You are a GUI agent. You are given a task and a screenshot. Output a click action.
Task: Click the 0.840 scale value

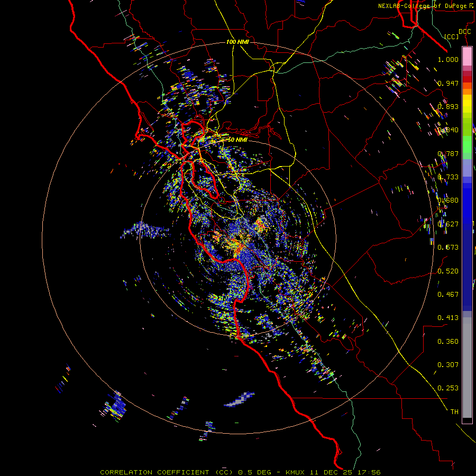tap(448, 130)
